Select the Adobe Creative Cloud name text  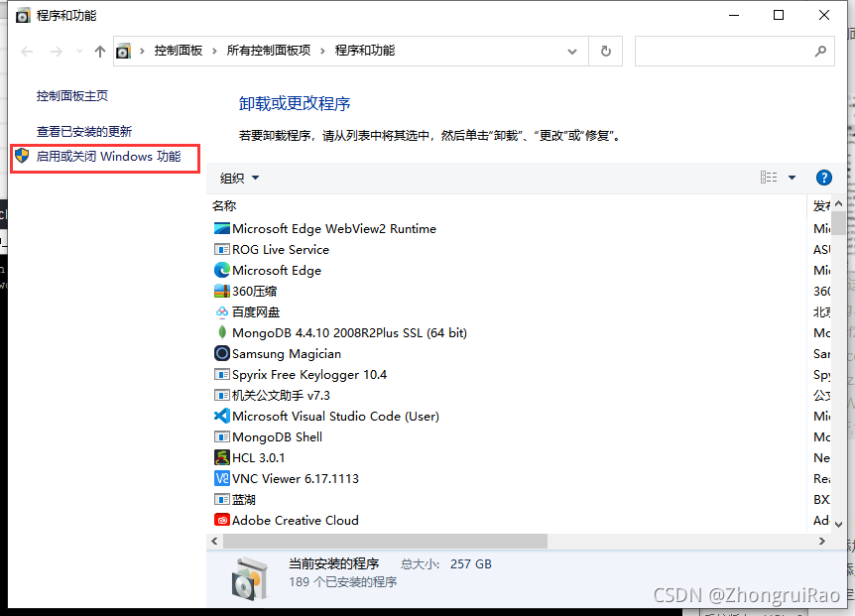tap(296, 520)
